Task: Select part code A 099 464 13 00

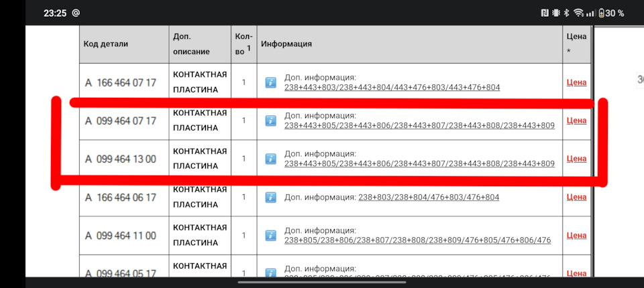Action: [120, 159]
